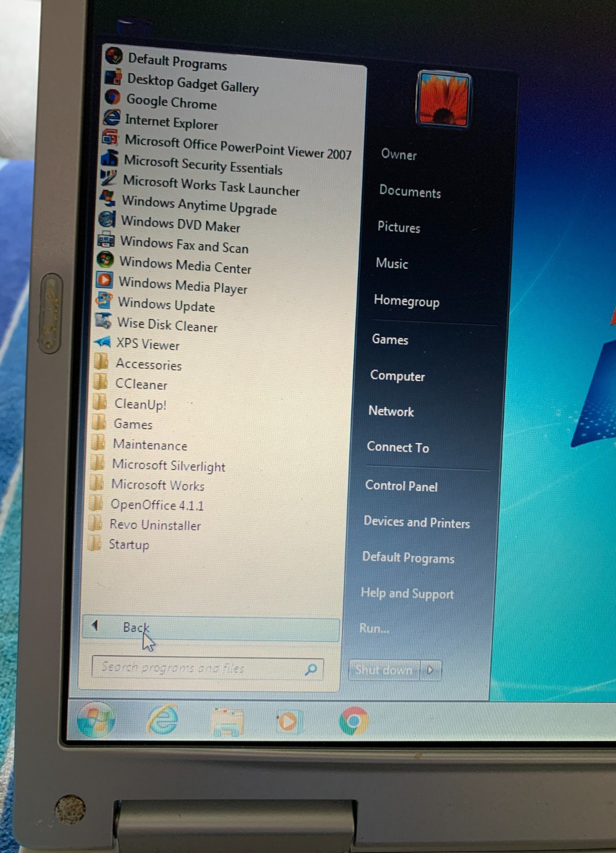Open Chrome from the taskbar
This screenshot has width=616, height=853.
coord(353,721)
